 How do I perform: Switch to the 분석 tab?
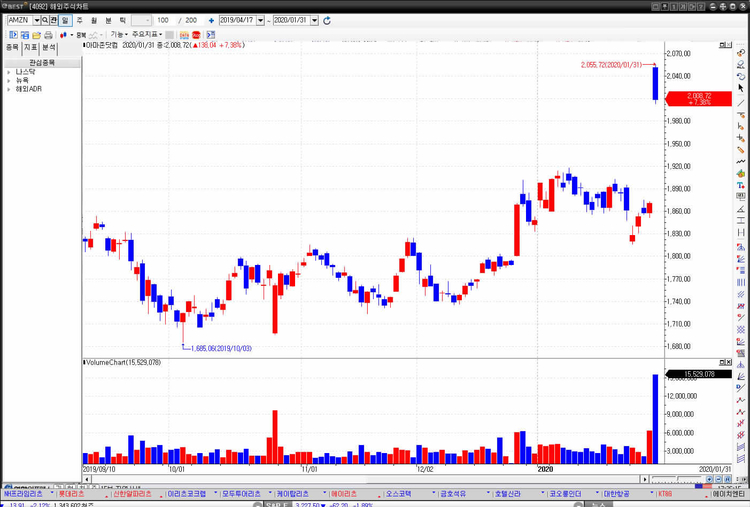point(49,47)
